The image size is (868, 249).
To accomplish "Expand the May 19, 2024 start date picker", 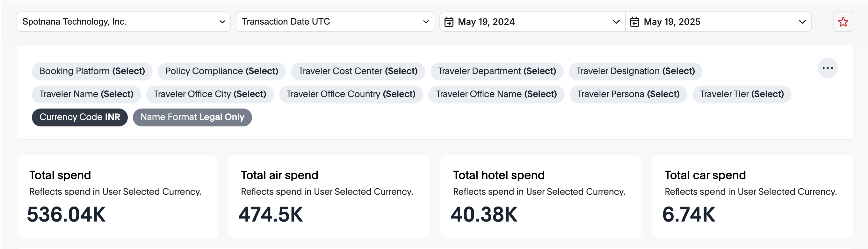I will (x=532, y=22).
